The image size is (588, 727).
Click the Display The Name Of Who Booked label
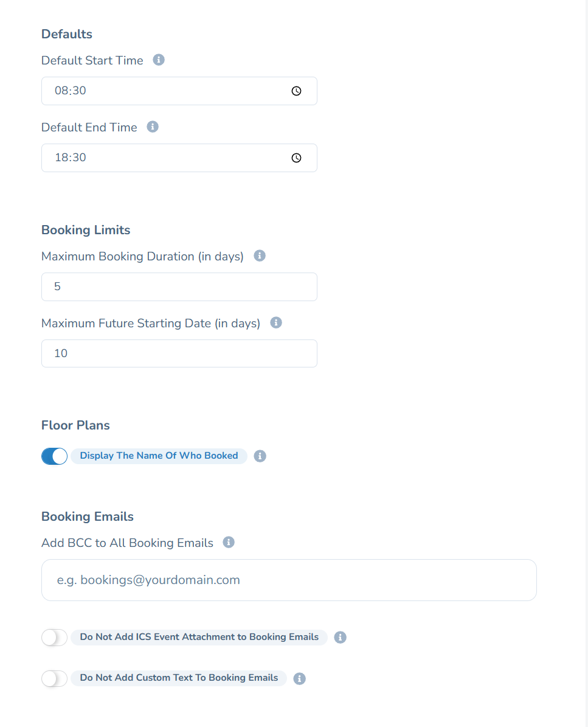click(159, 456)
